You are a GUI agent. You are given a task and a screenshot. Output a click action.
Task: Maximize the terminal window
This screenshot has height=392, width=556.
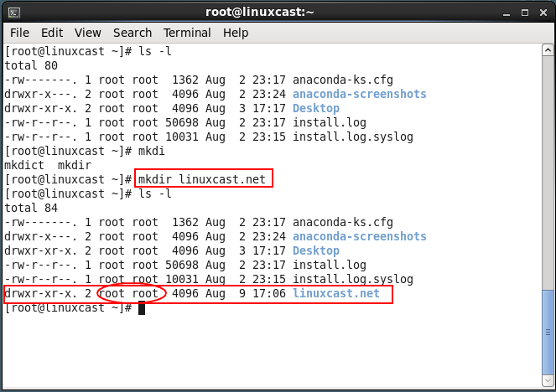pyautogui.click(x=525, y=13)
